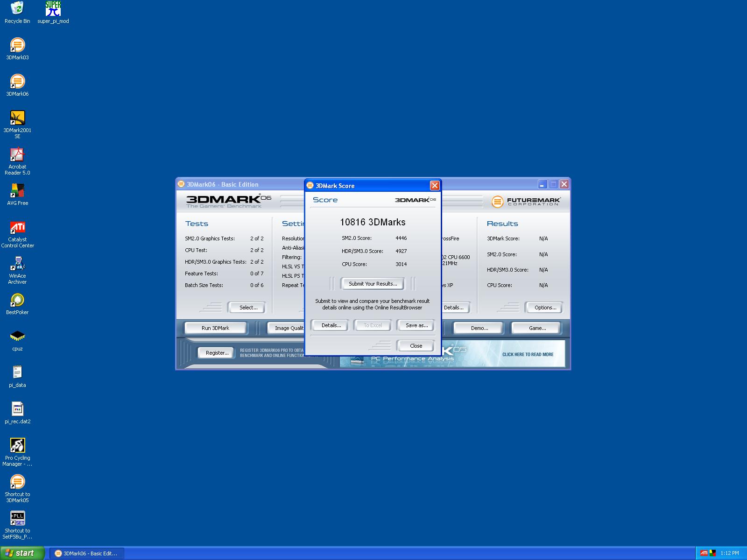Click the system Details button
Viewport: 747px width, 560px height.
click(456, 308)
